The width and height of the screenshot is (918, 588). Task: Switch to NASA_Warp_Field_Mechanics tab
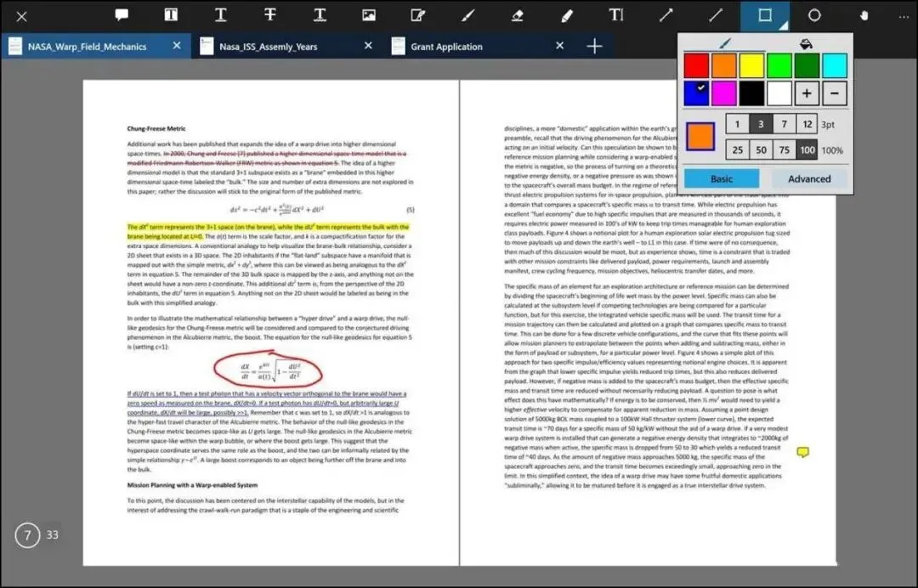(95, 46)
